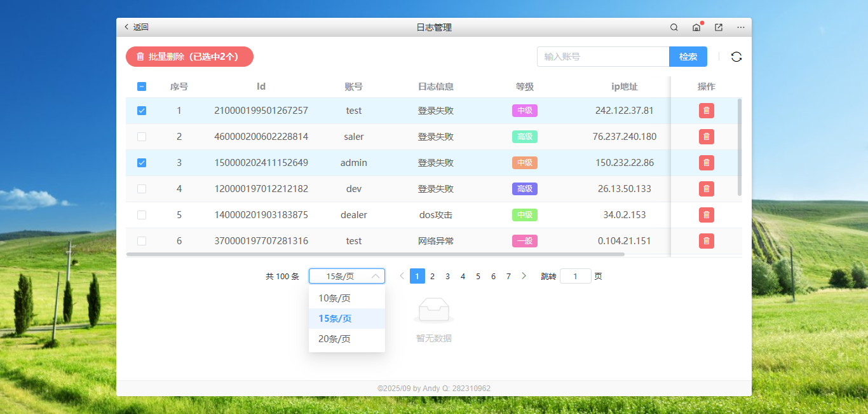Click inside the 跳转 page number input
868x414 pixels.
pyautogui.click(x=575, y=275)
